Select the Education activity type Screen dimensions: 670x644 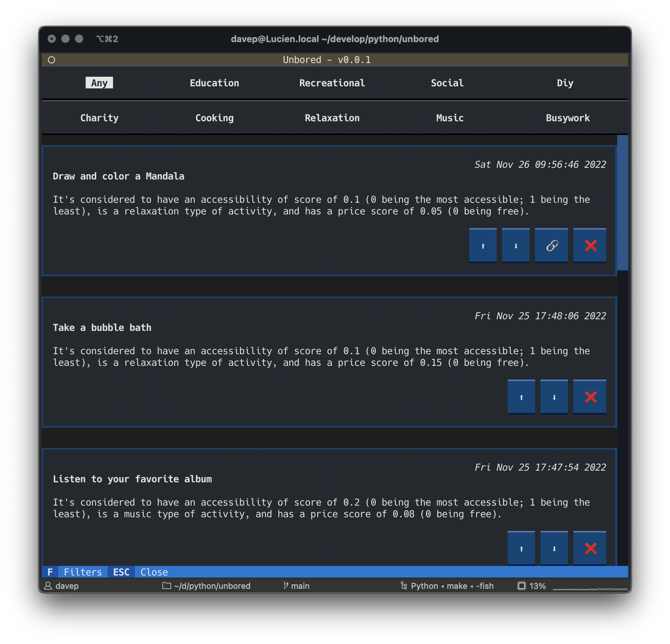[214, 83]
